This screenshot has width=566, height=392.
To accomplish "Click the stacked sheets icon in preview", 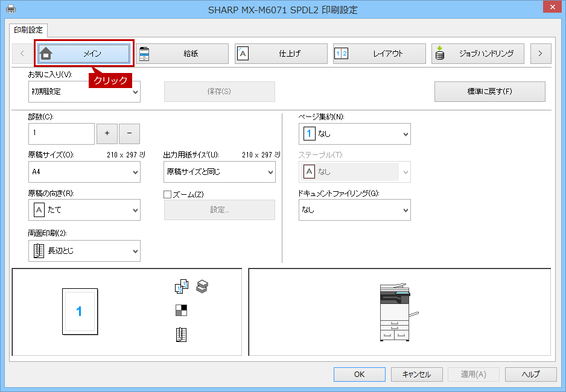I will point(202,286).
